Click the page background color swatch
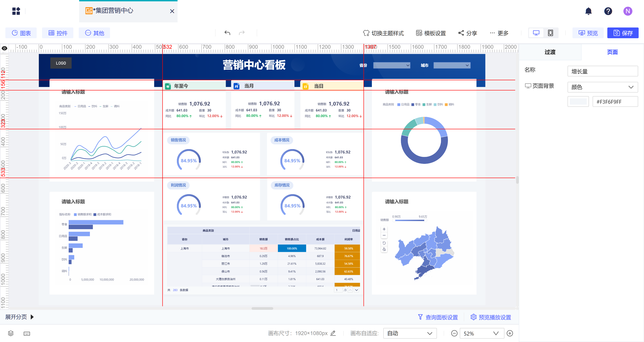 point(578,101)
